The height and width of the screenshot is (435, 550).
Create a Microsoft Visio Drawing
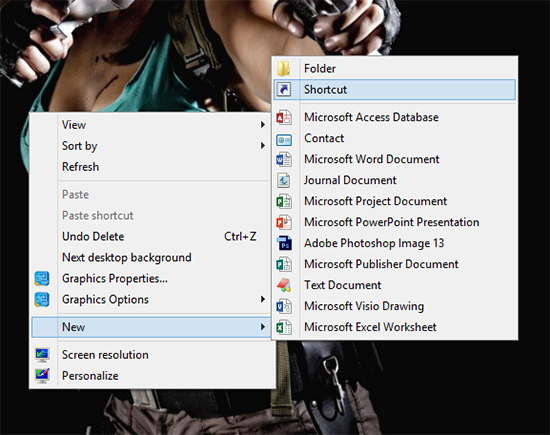click(395, 306)
